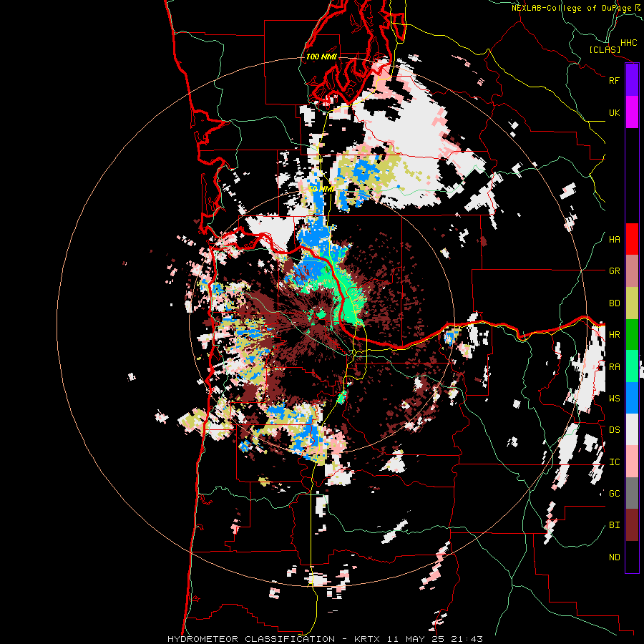Click the ND black legend swatch
The image size is (644, 644).
[632, 557]
